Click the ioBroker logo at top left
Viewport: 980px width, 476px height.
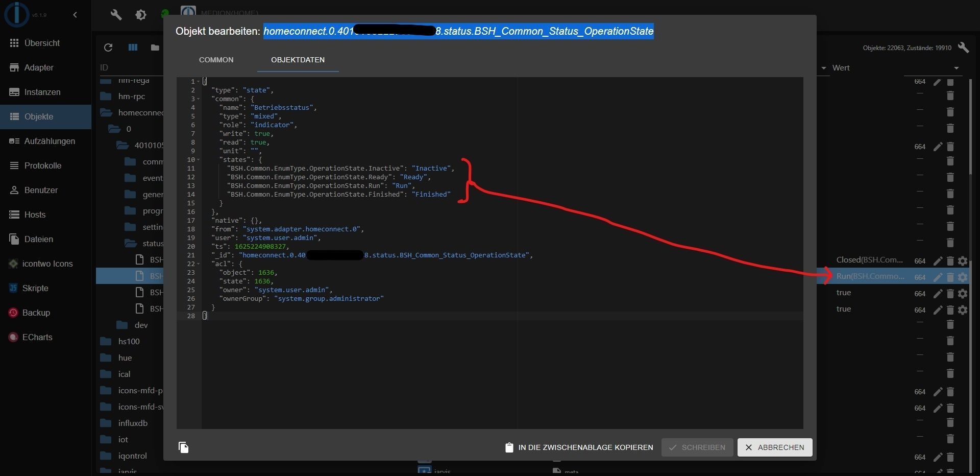[x=16, y=14]
